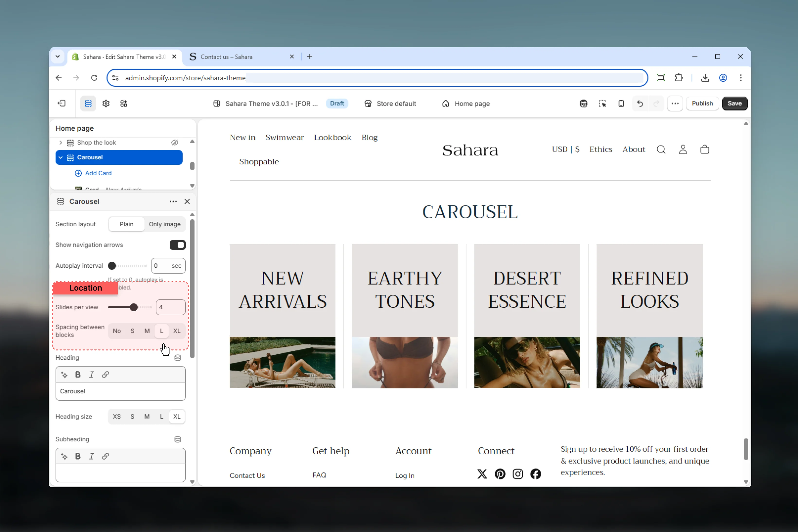798x532 pixels.
Task: Click the Redo arrow icon
Action: tap(656, 103)
